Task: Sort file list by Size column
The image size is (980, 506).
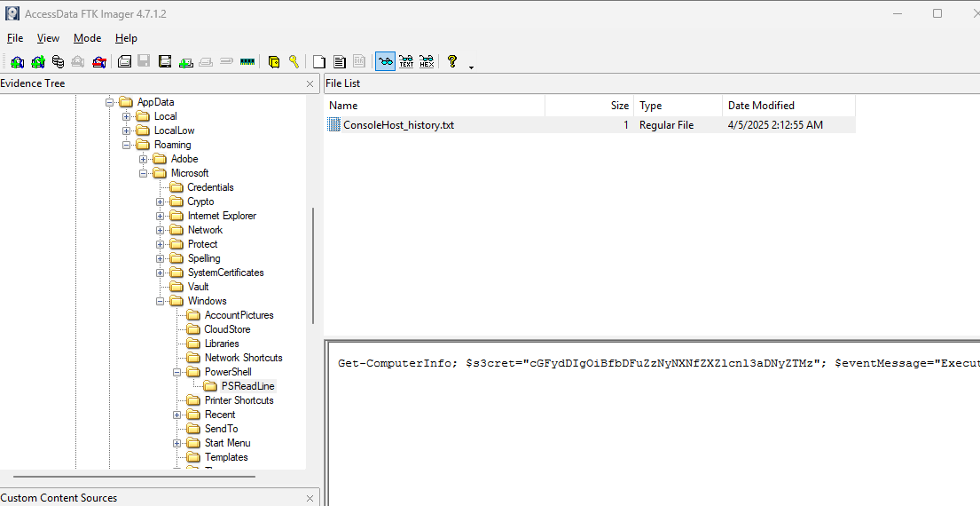Action: point(590,106)
